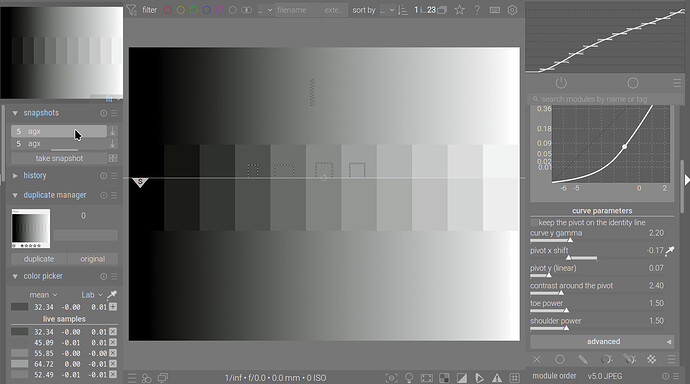Activate the color picker eyedropper
The image size is (690, 384).
click(x=112, y=294)
